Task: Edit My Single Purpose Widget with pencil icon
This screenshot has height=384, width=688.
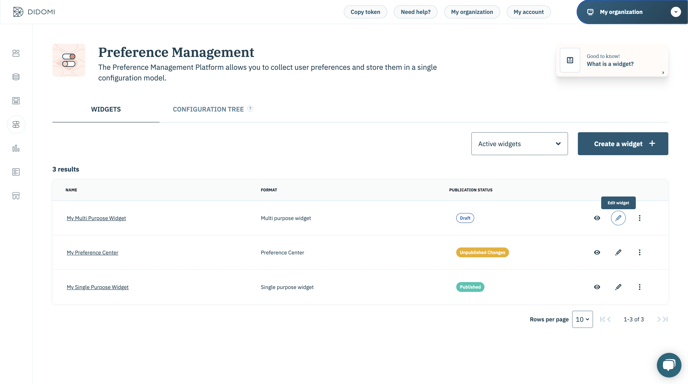Action: coord(618,287)
